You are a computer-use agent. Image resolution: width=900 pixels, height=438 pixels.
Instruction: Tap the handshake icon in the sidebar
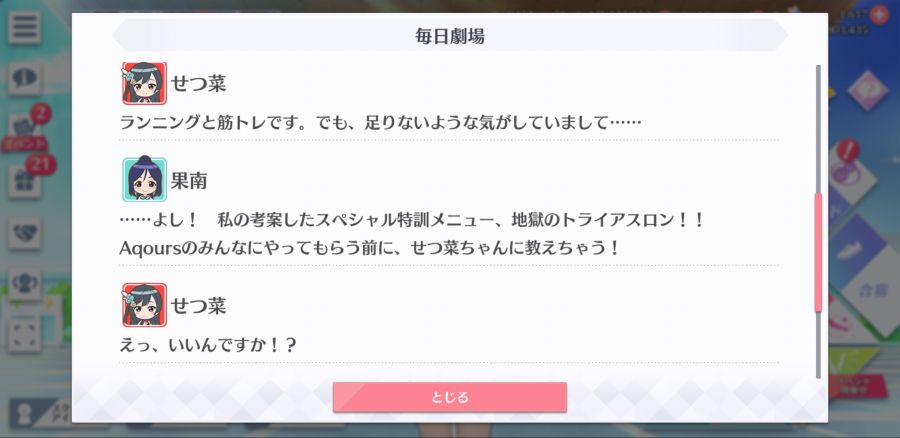click(x=24, y=233)
